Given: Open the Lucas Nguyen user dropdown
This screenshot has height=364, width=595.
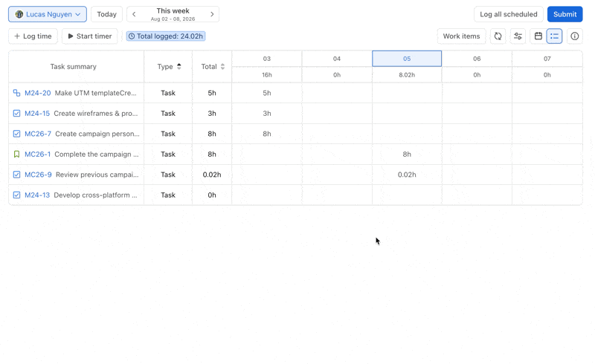Looking at the screenshot, I should pos(48,14).
